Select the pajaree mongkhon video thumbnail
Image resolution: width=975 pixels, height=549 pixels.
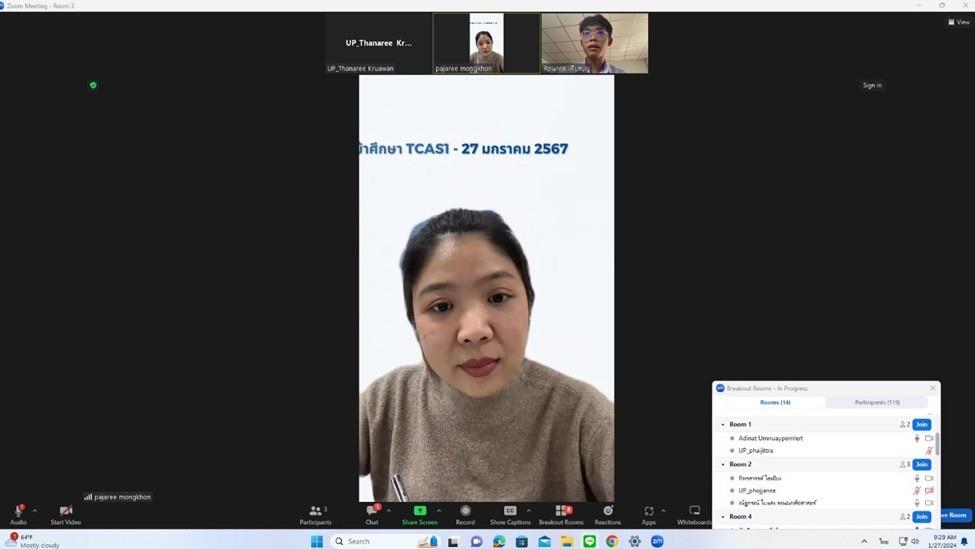[486, 43]
